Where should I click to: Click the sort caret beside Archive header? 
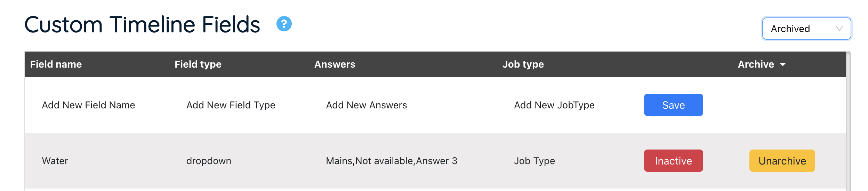pyautogui.click(x=783, y=64)
